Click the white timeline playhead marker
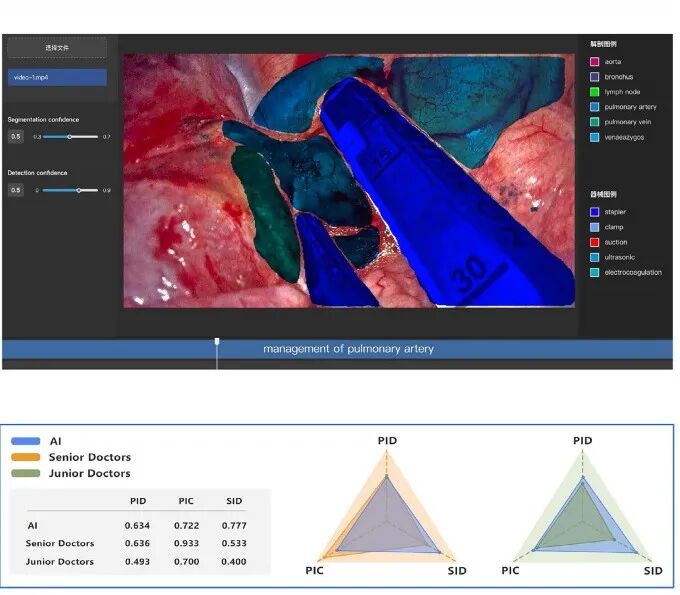The width and height of the screenshot is (680, 595). (x=217, y=343)
